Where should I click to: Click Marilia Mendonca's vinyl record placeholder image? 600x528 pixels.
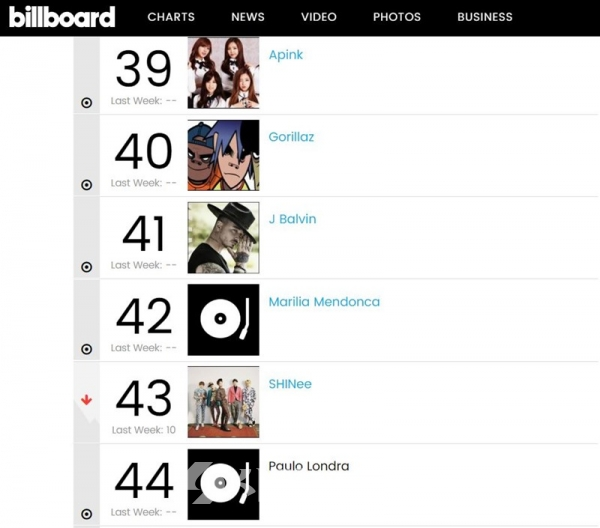(223, 320)
